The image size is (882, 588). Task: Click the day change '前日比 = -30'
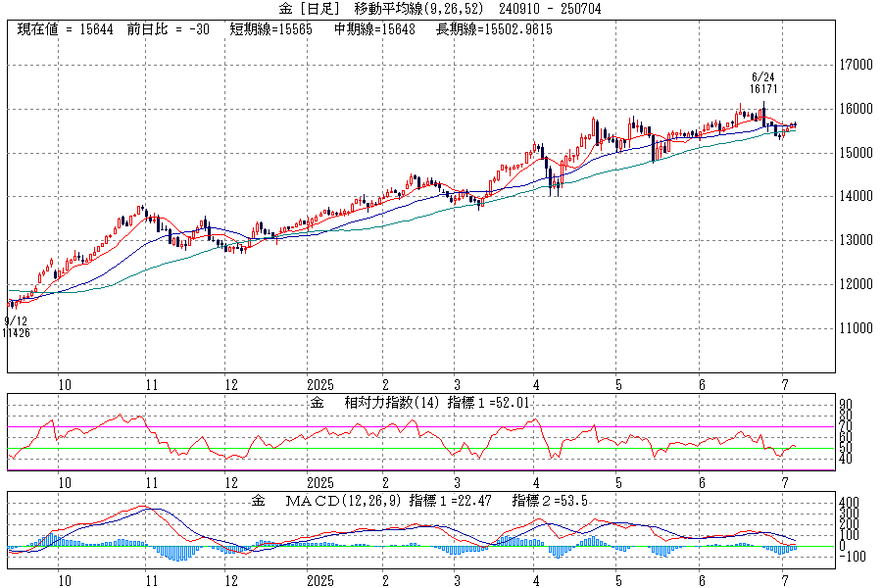(169, 29)
